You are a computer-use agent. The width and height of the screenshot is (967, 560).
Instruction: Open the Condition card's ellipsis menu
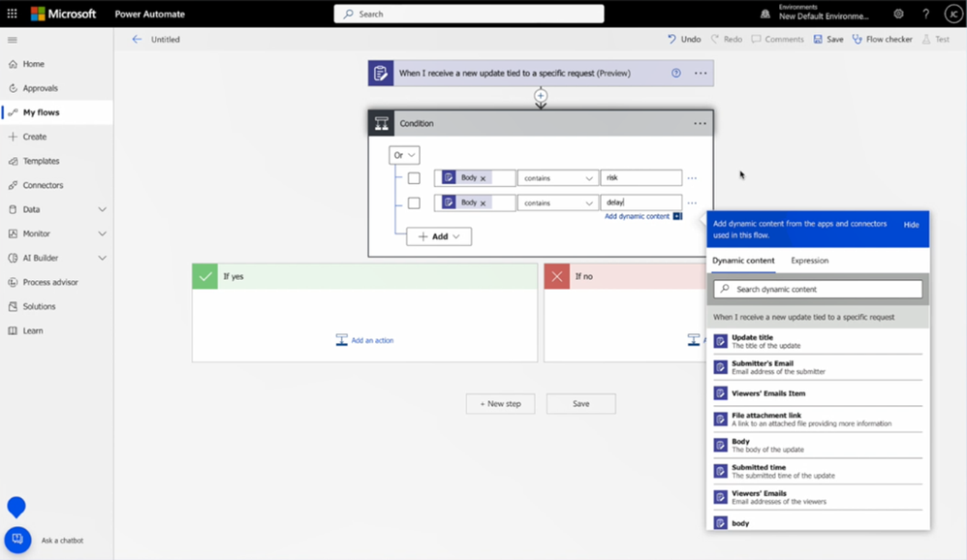click(700, 123)
